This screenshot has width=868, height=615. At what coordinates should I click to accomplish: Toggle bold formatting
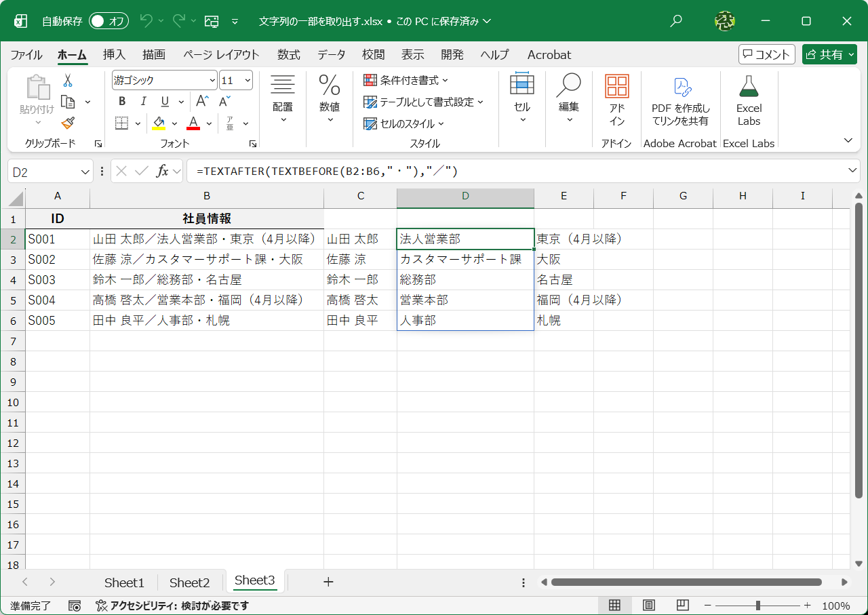coord(121,101)
